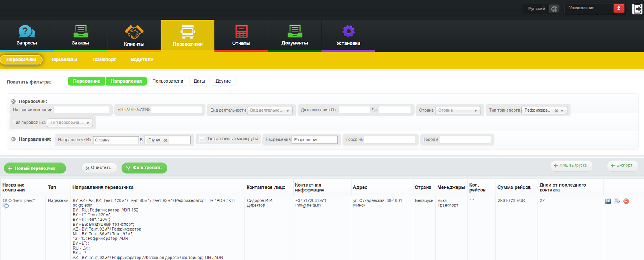Image resolution: width=644 pixels, height=260 pixels.
Task: Remove the Грузия destination tag
Action: coord(165,141)
